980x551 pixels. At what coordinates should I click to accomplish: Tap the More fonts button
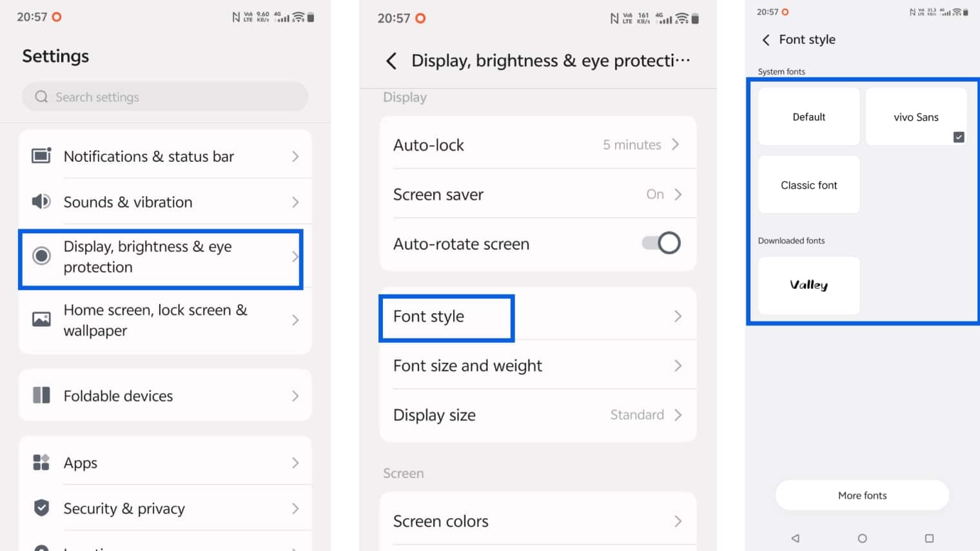click(862, 495)
